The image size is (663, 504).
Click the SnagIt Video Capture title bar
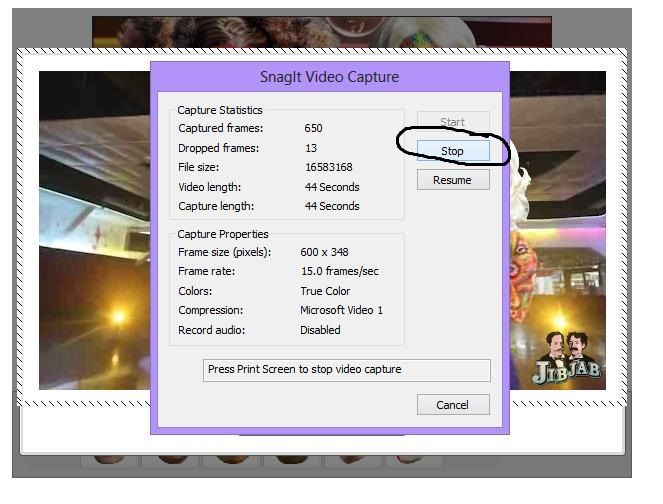point(329,77)
